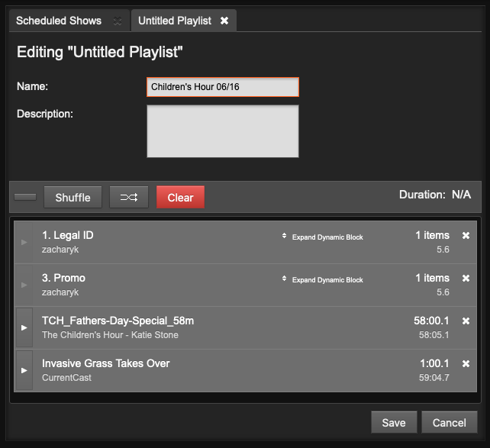Click into the Description text area
This screenshot has width=490, height=448.
(x=222, y=131)
